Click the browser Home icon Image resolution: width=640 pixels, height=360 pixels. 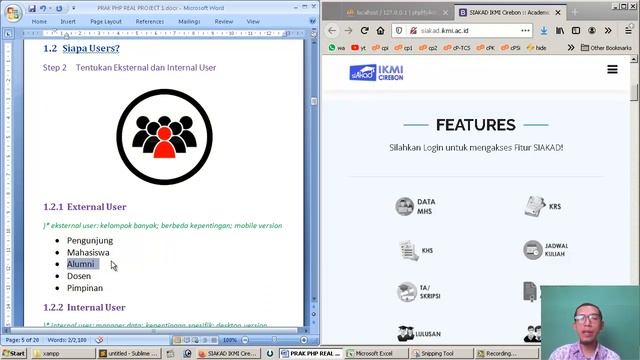[x=380, y=31]
